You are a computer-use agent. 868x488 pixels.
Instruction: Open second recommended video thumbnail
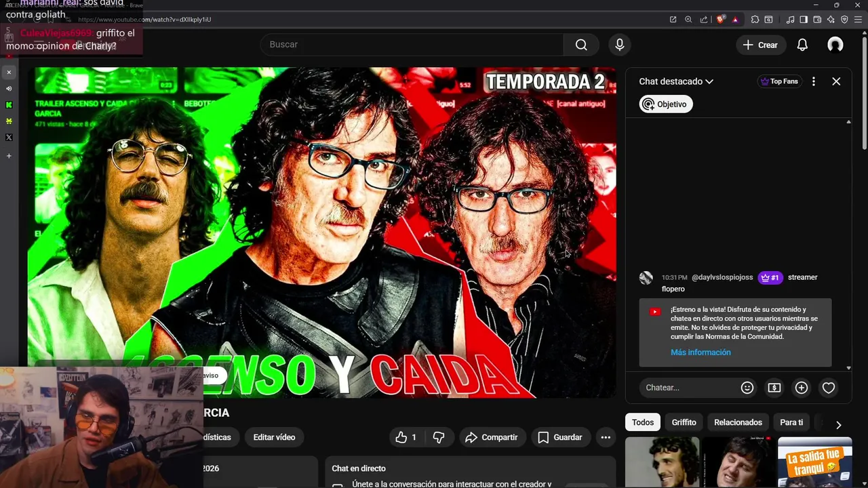738,462
